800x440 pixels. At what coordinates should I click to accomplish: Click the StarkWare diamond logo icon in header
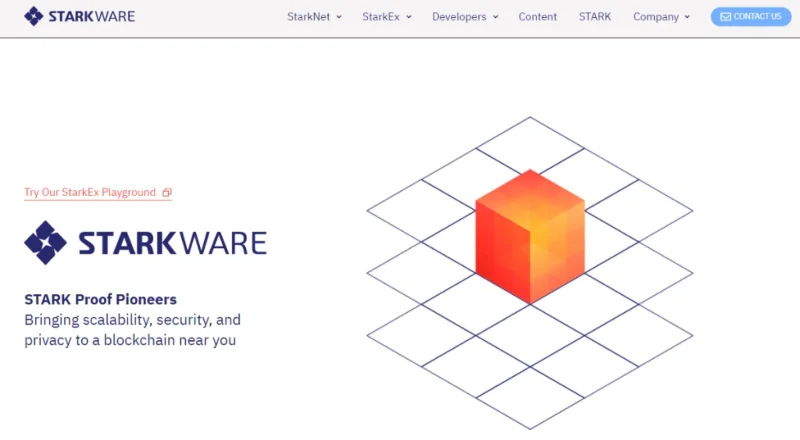(x=34, y=16)
